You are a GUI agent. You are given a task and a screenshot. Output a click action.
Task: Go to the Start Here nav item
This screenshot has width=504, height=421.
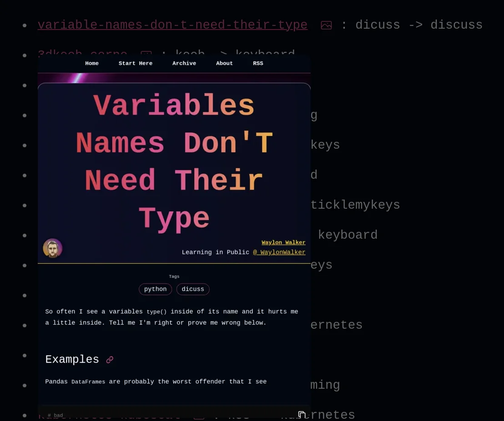click(x=136, y=63)
